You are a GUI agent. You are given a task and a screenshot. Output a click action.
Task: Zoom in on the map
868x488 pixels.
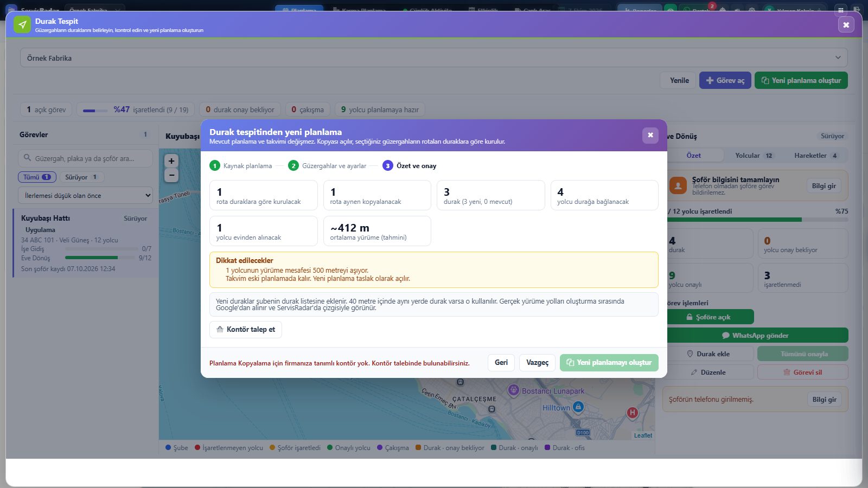tap(171, 161)
